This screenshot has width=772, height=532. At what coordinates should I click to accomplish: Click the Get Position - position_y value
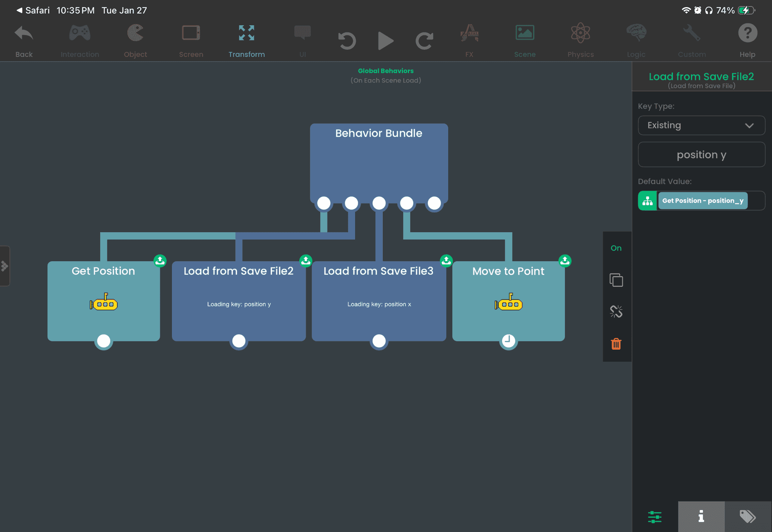[703, 201]
